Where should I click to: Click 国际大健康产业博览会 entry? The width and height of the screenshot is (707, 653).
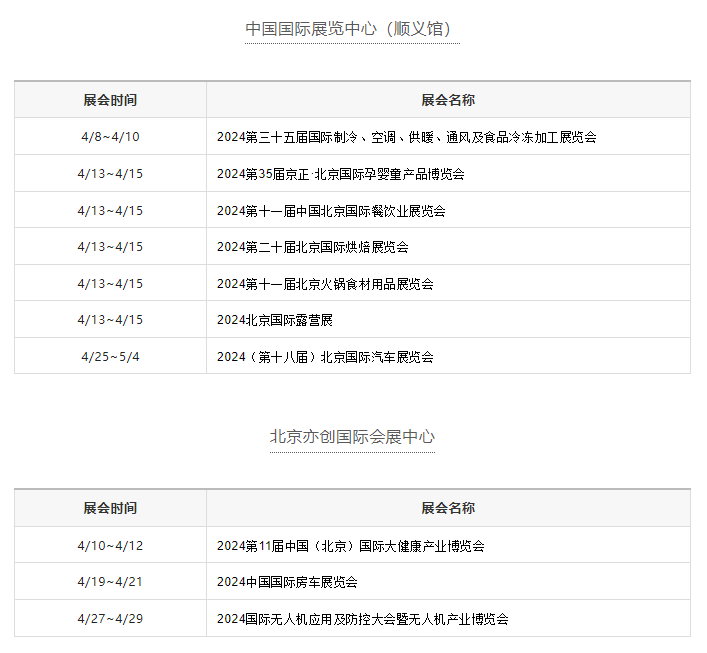[351, 546]
